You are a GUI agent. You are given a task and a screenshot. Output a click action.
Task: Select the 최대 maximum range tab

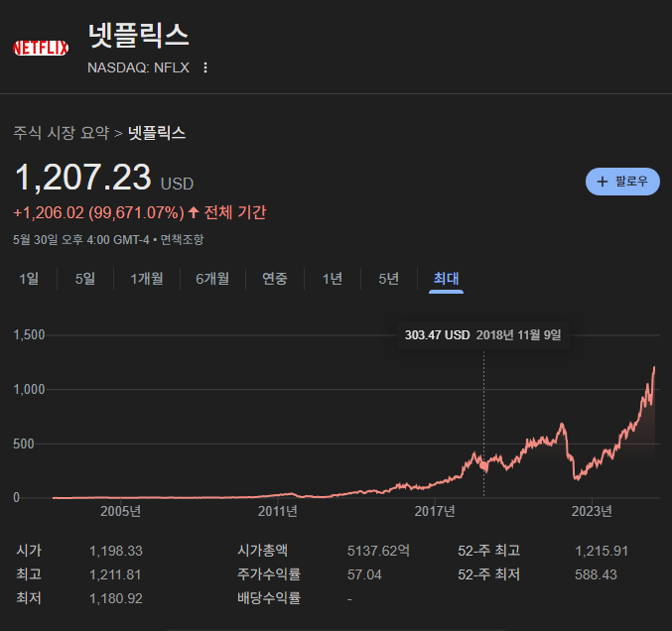pos(446,279)
